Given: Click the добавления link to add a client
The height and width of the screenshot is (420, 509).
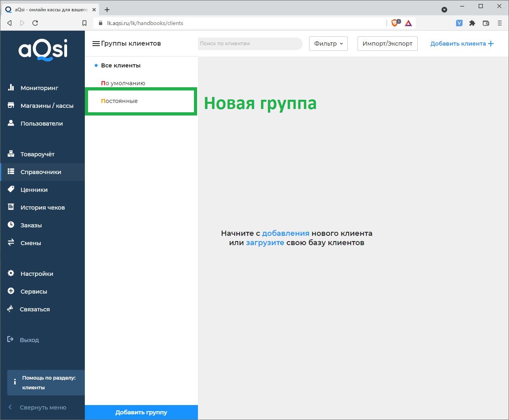Looking at the screenshot, I should 286,233.
